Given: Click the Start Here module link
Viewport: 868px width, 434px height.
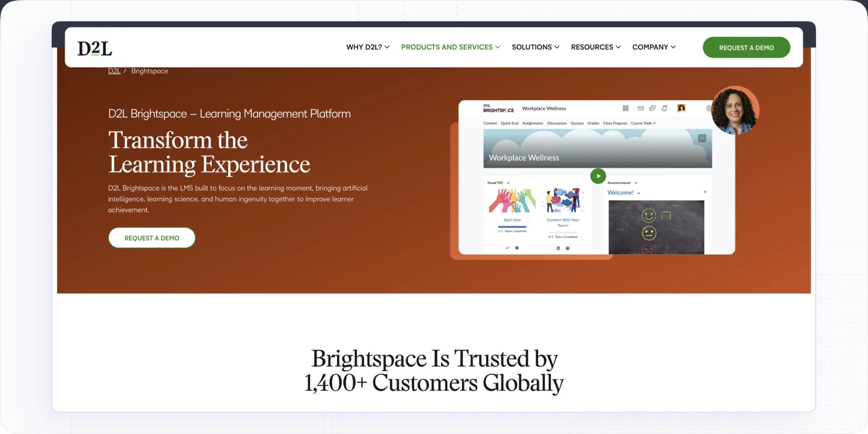Looking at the screenshot, I should (512, 220).
